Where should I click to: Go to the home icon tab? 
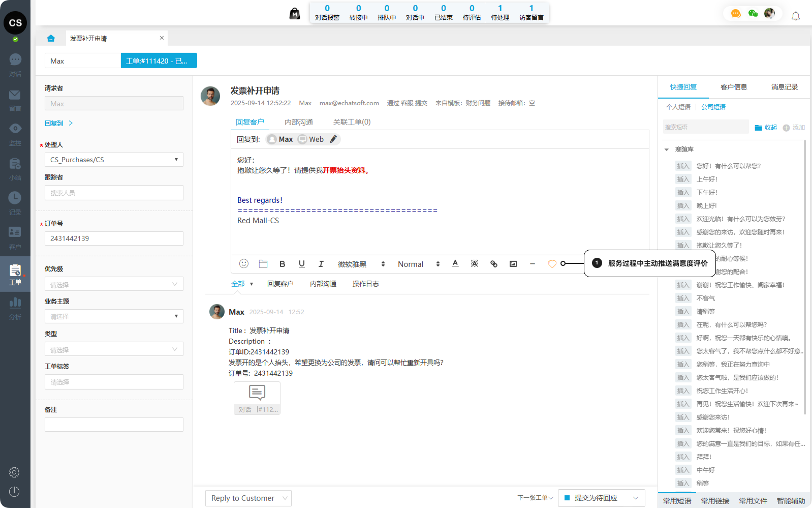[51, 38]
